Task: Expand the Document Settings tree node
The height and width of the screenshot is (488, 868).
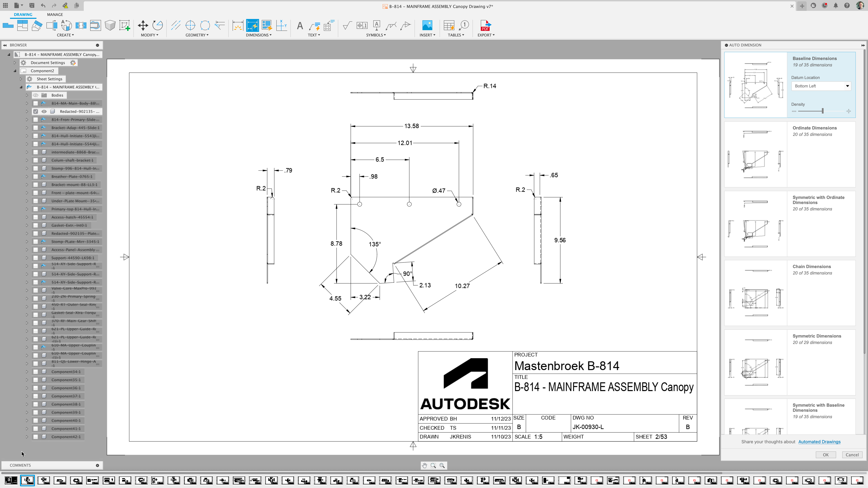Action: click(15, 63)
